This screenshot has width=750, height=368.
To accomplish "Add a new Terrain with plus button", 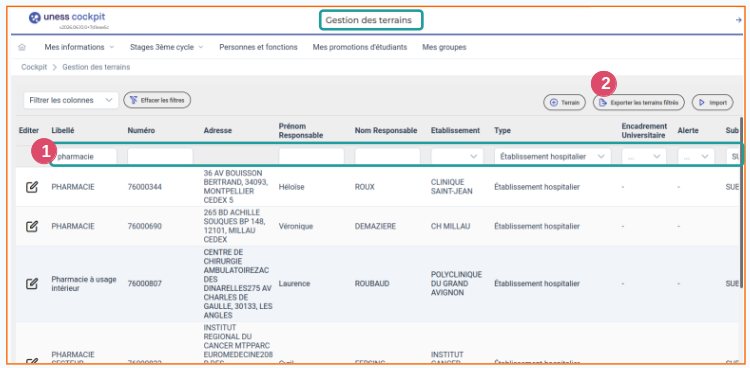I will 564,102.
